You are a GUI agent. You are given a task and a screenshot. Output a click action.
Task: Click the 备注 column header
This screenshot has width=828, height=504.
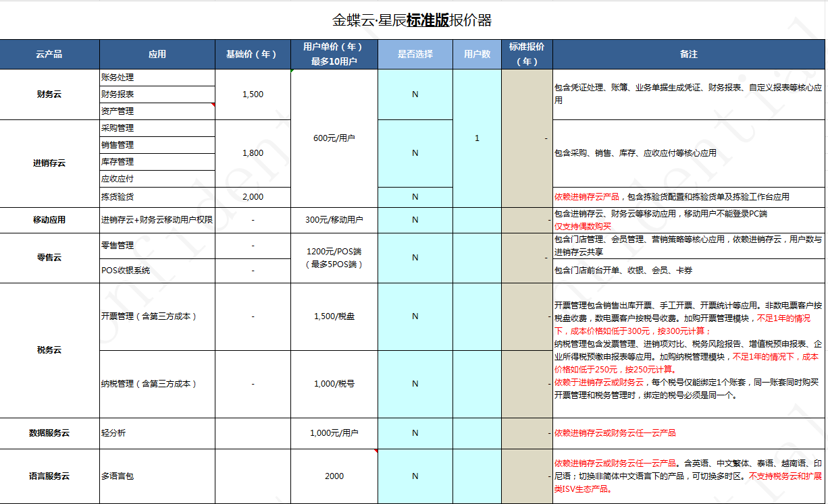pyautogui.click(x=688, y=54)
